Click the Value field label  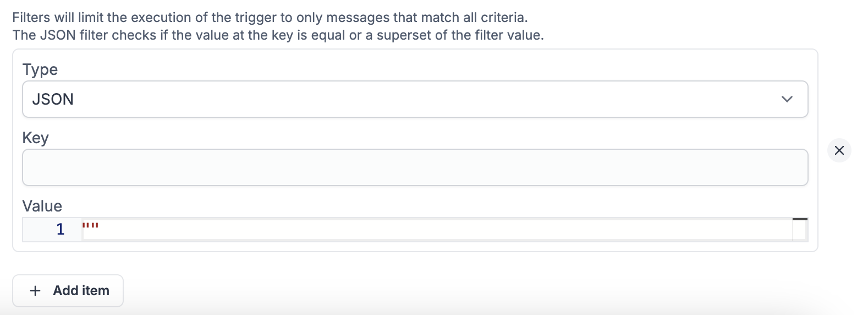42,206
